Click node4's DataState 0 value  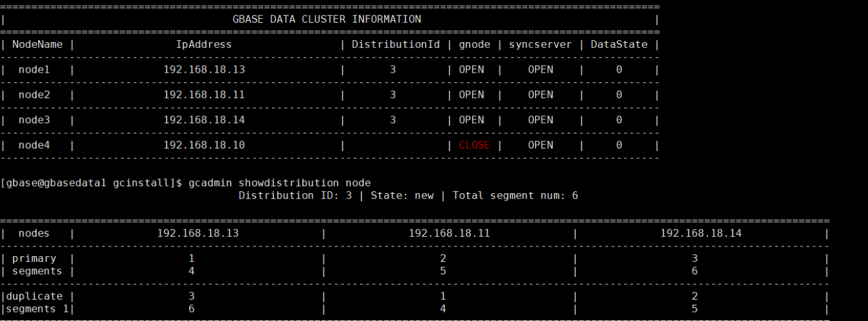[x=619, y=145]
